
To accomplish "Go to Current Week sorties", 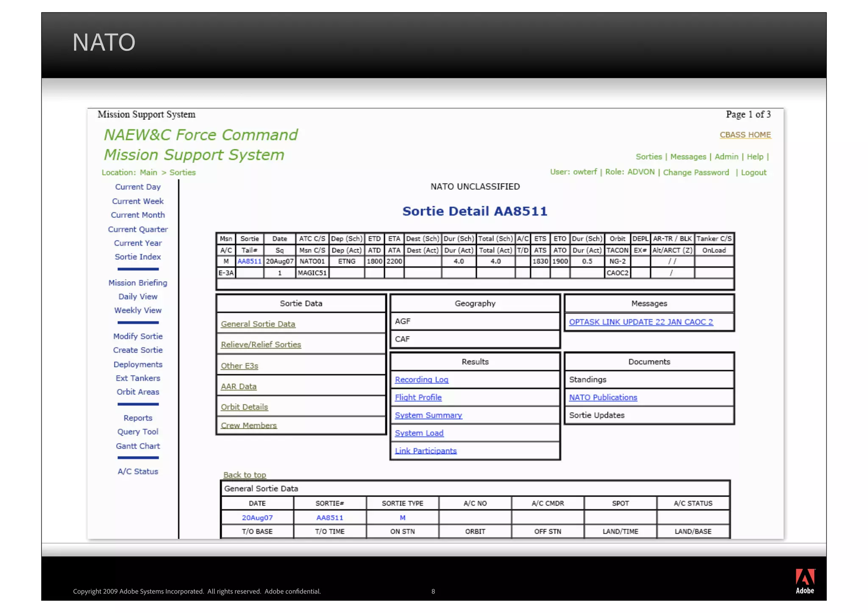I will [x=138, y=201].
